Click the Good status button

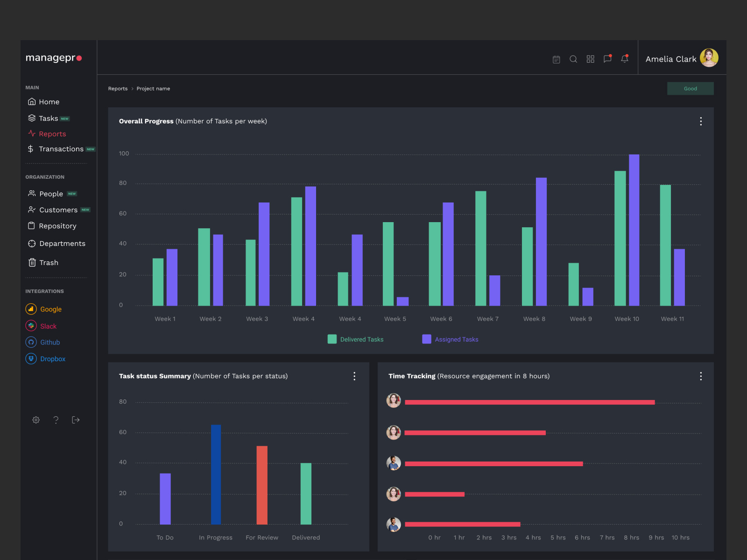coord(691,88)
